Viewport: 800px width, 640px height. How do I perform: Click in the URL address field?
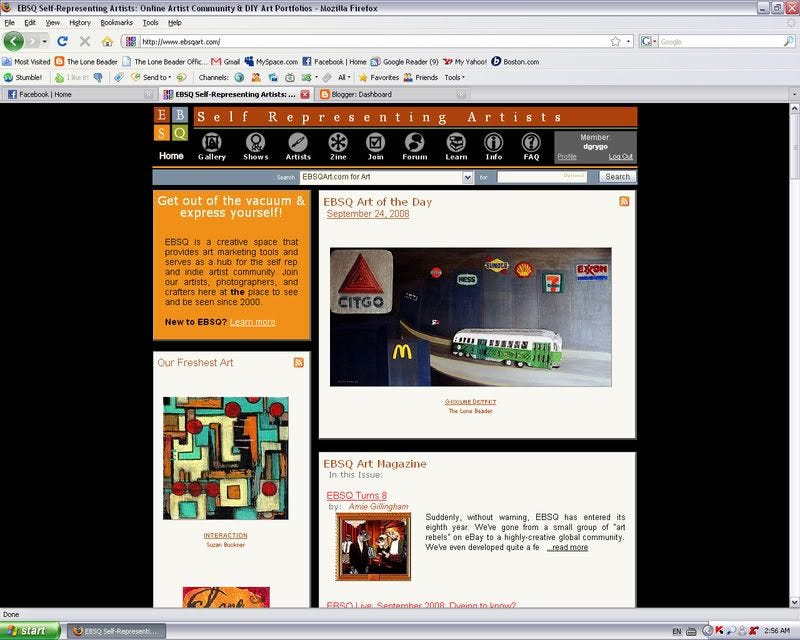pos(375,41)
